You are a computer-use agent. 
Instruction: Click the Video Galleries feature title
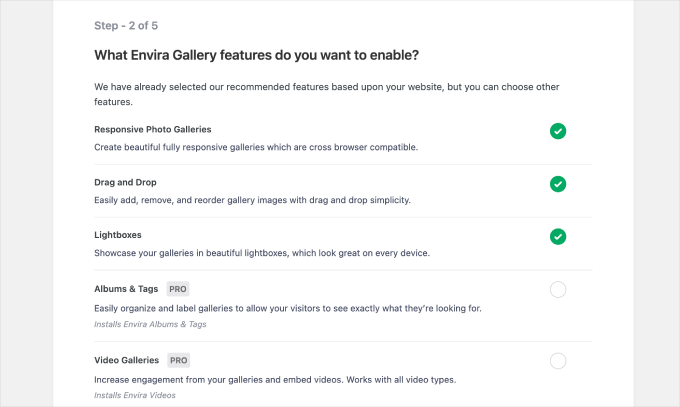coord(128,360)
